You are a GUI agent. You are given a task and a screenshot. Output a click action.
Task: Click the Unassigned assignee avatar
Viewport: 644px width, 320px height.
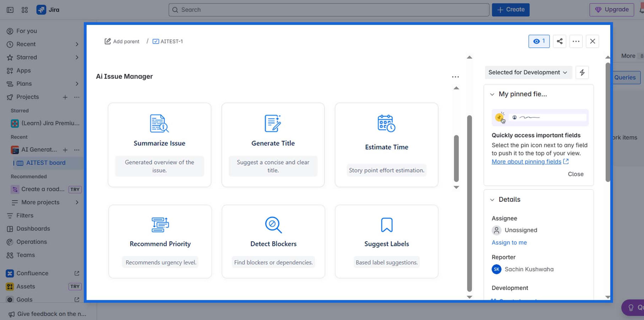click(x=496, y=230)
